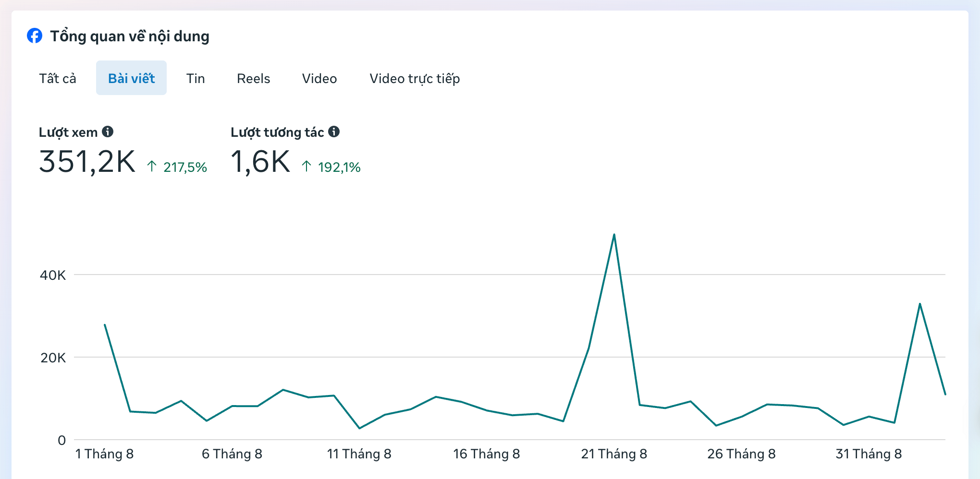Select the 1,6K Lượt tương tác metric
Screen dimensions: 980x479
click(260, 162)
